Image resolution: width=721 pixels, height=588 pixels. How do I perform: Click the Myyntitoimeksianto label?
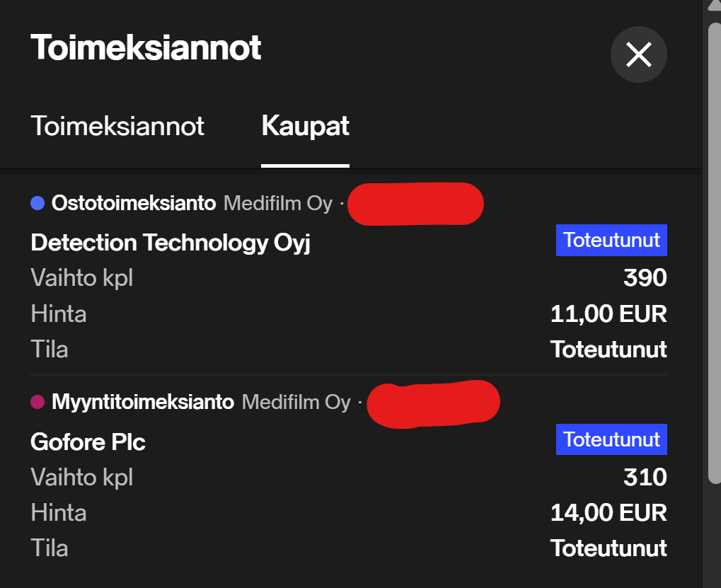[x=143, y=403]
